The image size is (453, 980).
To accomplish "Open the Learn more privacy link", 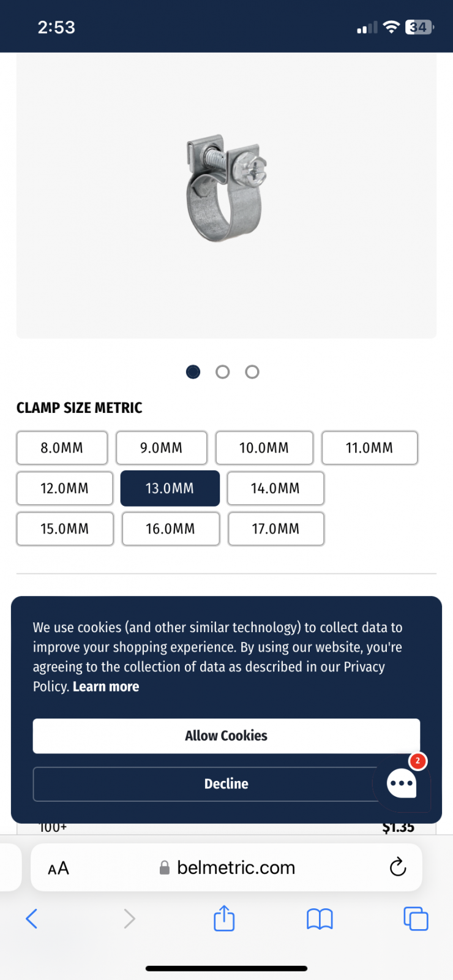I will click(106, 687).
